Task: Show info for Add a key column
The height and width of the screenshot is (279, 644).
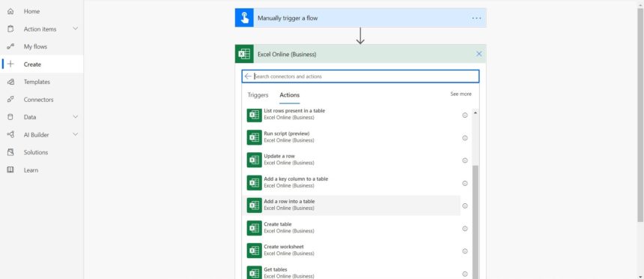Action: point(465,183)
